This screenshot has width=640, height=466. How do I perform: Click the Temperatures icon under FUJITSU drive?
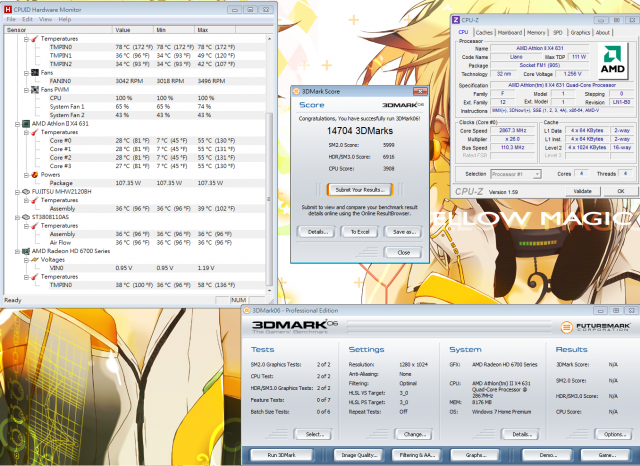tap(35, 200)
